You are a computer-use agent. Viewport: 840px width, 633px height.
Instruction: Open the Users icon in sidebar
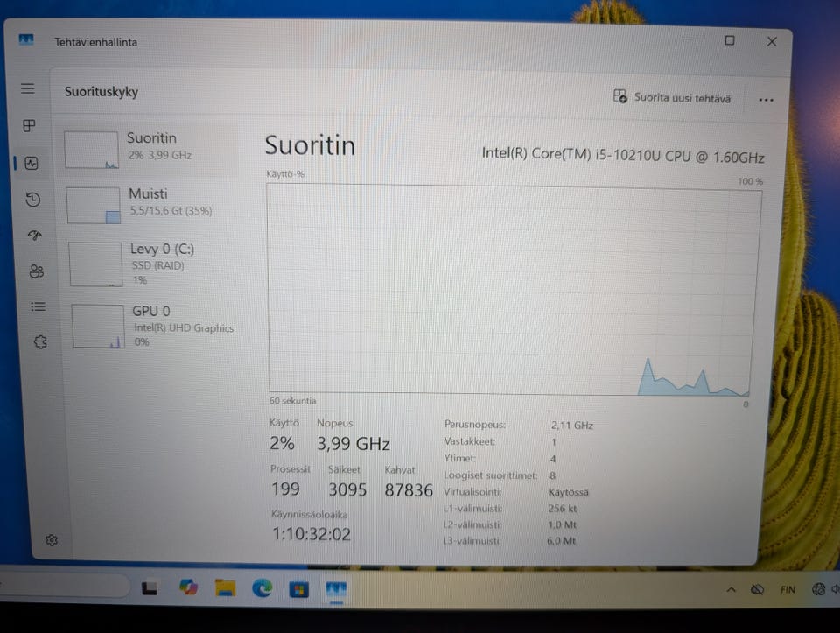point(37,271)
